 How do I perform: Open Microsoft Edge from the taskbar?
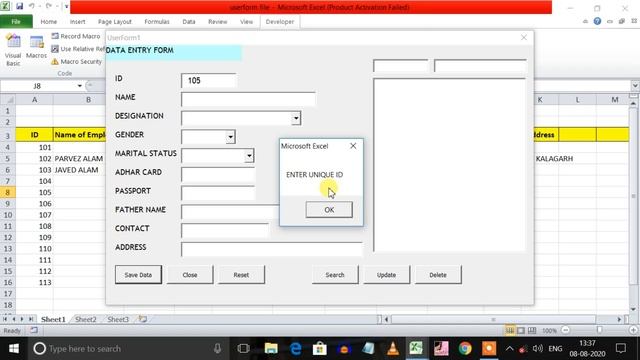pos(296,349)
